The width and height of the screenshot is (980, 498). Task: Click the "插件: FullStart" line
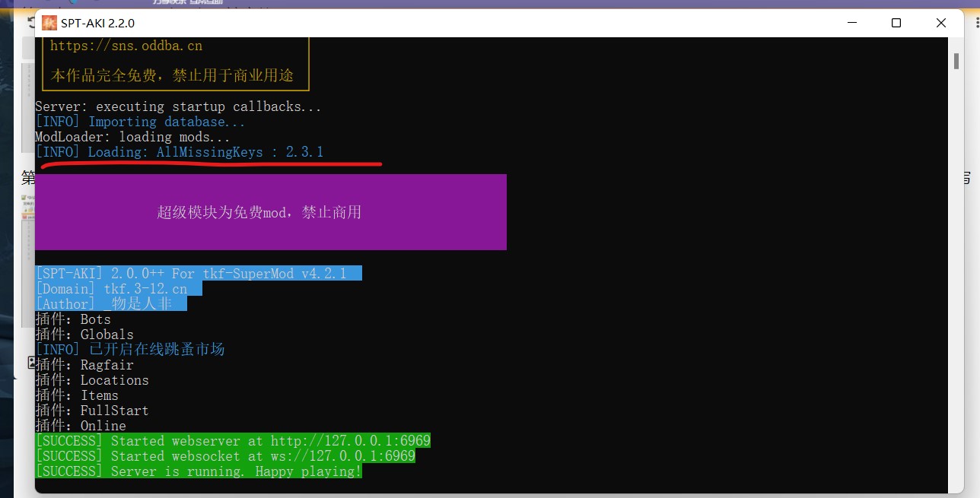tap(92, 411)
